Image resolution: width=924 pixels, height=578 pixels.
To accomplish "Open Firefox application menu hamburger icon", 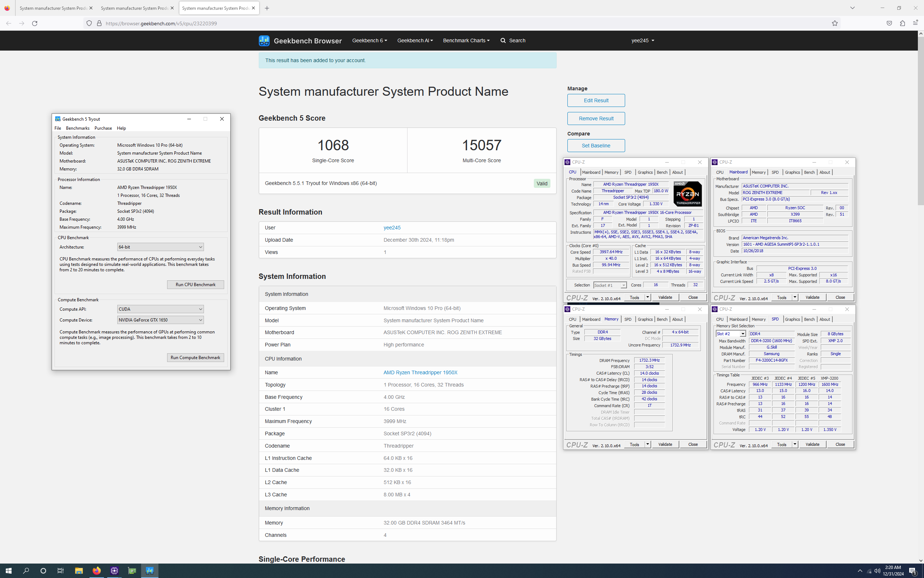I will pos(915,23).
